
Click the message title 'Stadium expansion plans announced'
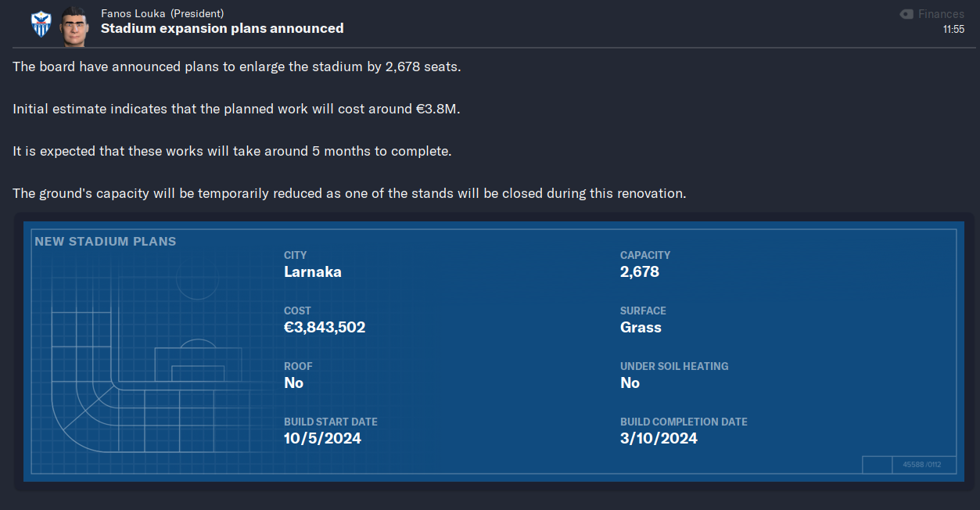coord(222,28)
